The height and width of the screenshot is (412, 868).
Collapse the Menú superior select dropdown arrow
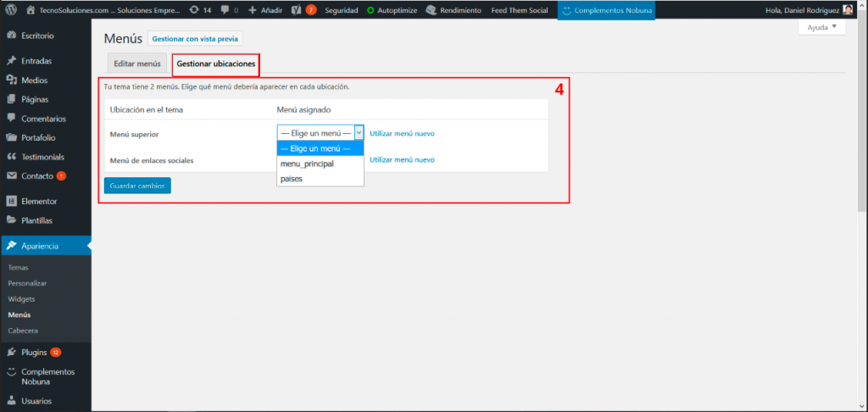pyautogui.click(x=359, y=133)
